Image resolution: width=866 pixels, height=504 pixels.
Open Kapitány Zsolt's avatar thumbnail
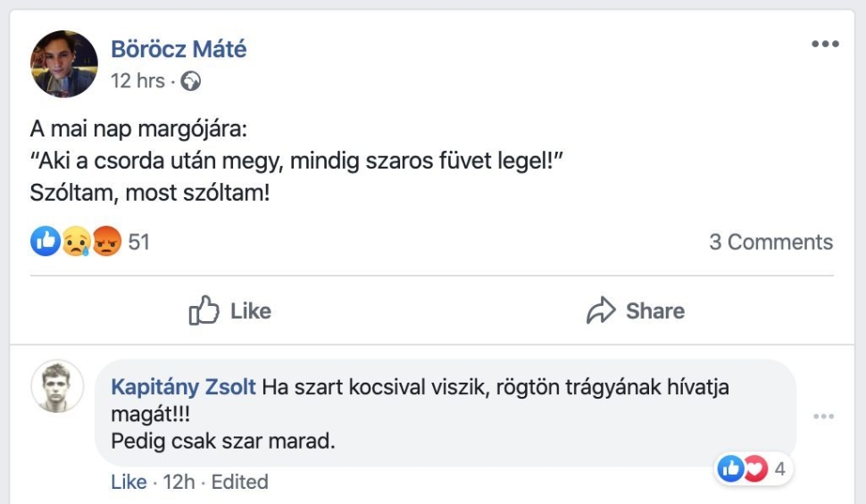[57, 386]
